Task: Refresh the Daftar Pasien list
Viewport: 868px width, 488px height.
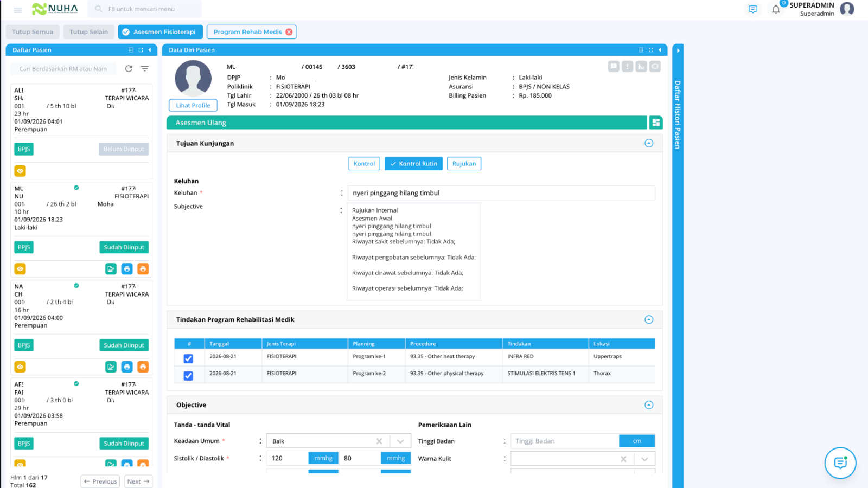Action: pyautogui.click(x=129, y=69)
